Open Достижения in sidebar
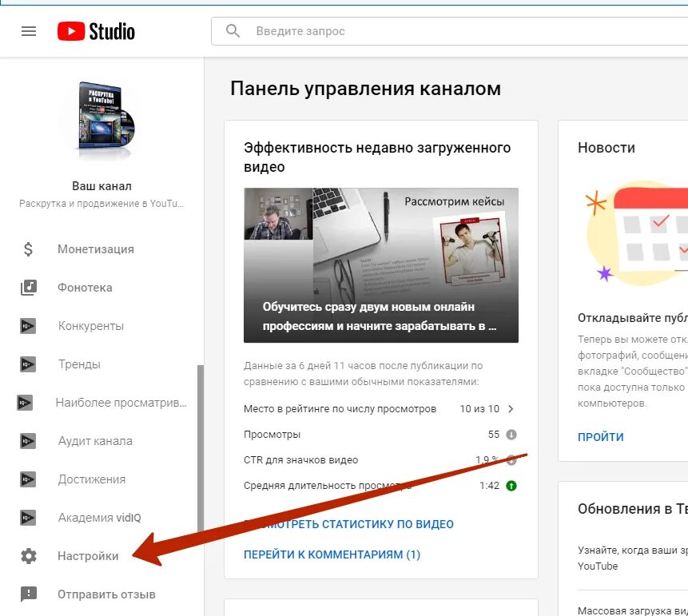Image resolution: width=688 pixels, height=616 pixels. click(x=92, y=479)
